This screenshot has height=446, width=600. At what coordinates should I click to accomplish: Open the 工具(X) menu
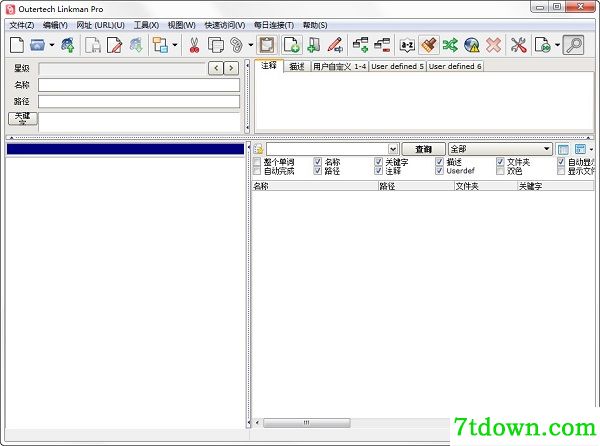pos(146,25)
